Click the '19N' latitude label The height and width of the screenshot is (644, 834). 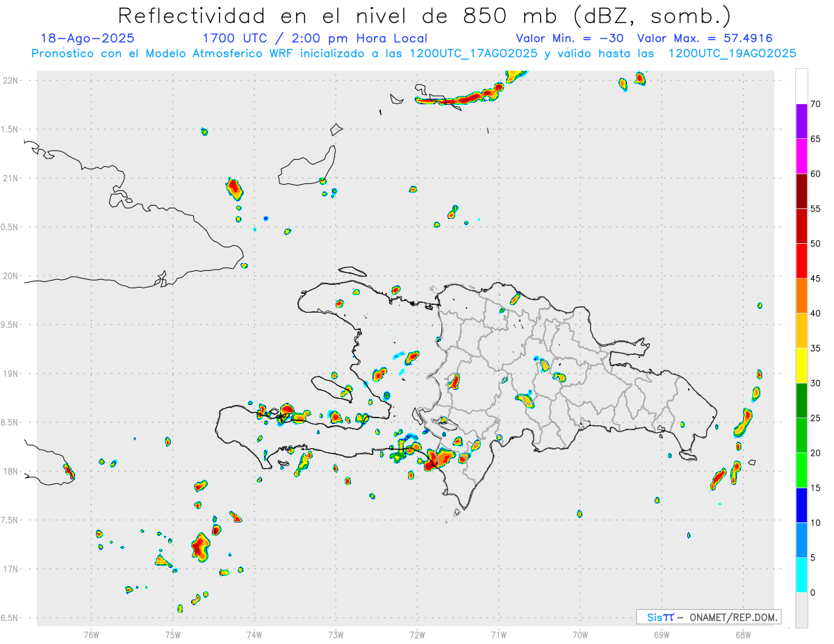point(12,374)
